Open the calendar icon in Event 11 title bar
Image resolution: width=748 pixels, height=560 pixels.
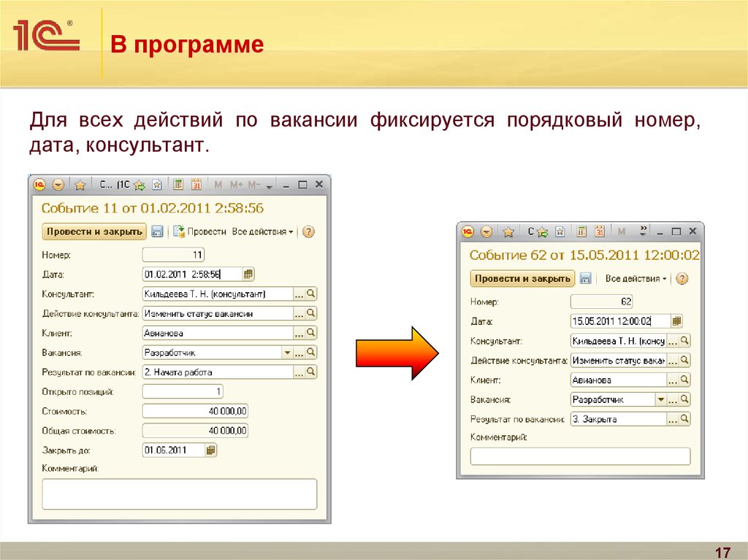coord(196,185)
